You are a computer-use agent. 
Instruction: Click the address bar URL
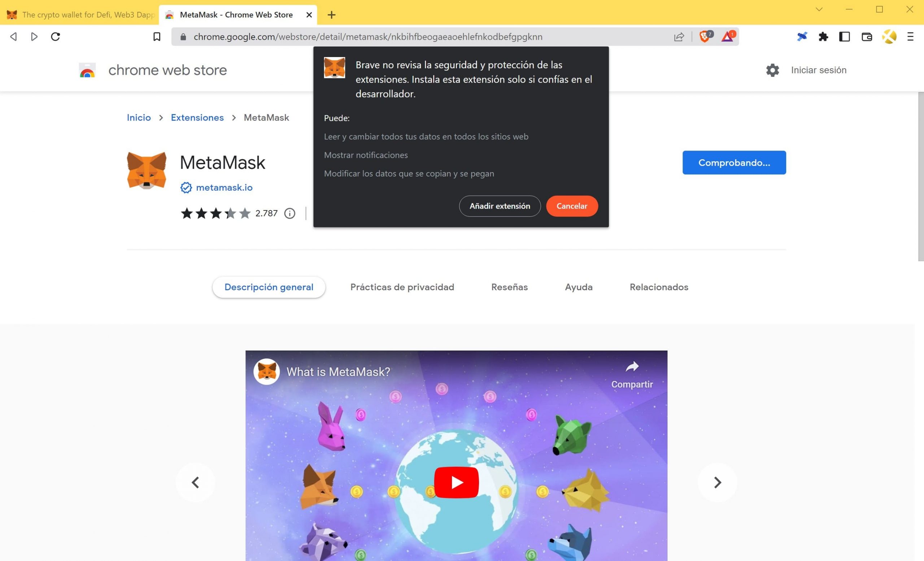(x=368, y=36)
